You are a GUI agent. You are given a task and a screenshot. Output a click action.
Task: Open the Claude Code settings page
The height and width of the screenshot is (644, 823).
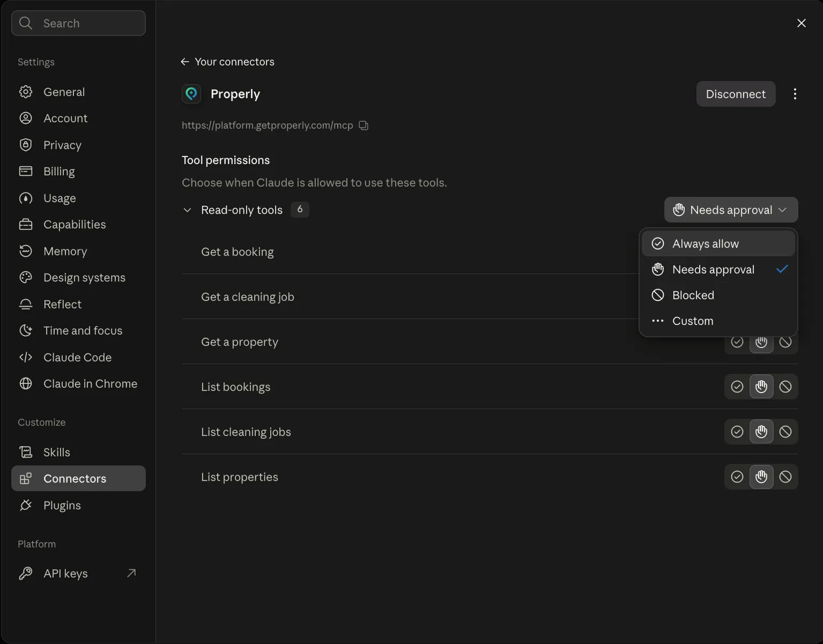pyautogui.click(x=78, y=357)
